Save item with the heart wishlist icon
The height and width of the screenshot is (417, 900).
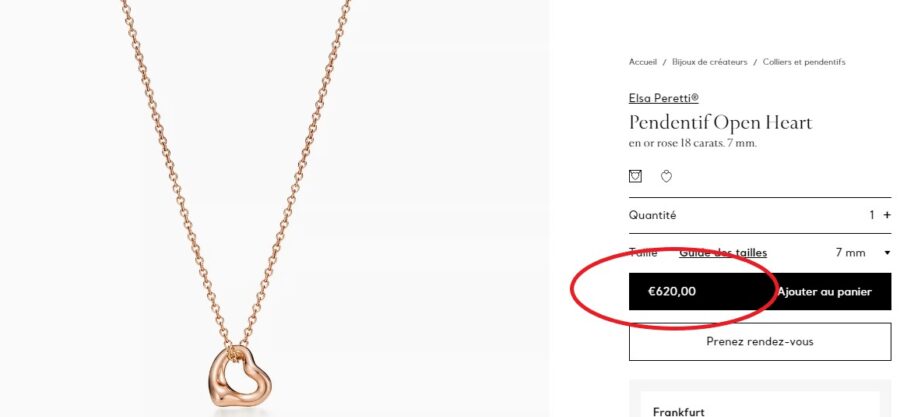pyautogui.click(x=666, y=176)
